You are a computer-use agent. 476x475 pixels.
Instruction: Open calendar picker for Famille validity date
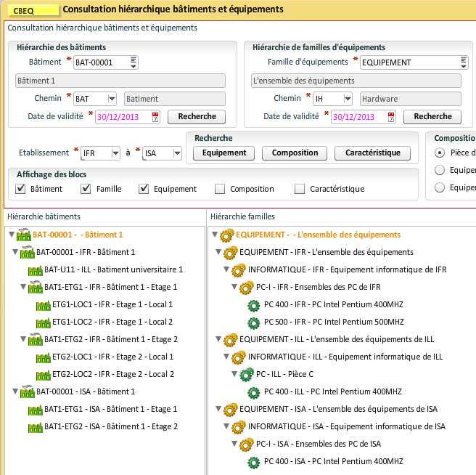coord(391,116)
